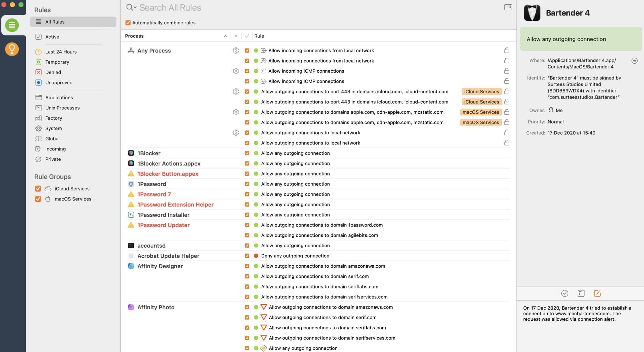
Task: Click the accountsd terminal icon
Action: click(x=131, y=245)
